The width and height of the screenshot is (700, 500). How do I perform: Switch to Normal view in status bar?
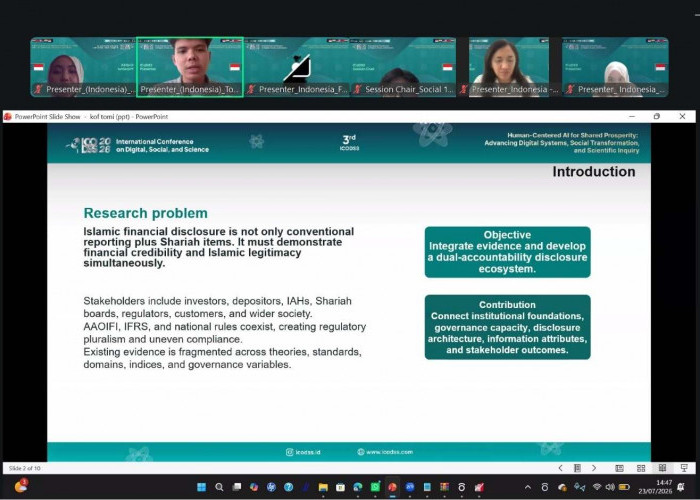pyautogui.click(x=619, y=468)
